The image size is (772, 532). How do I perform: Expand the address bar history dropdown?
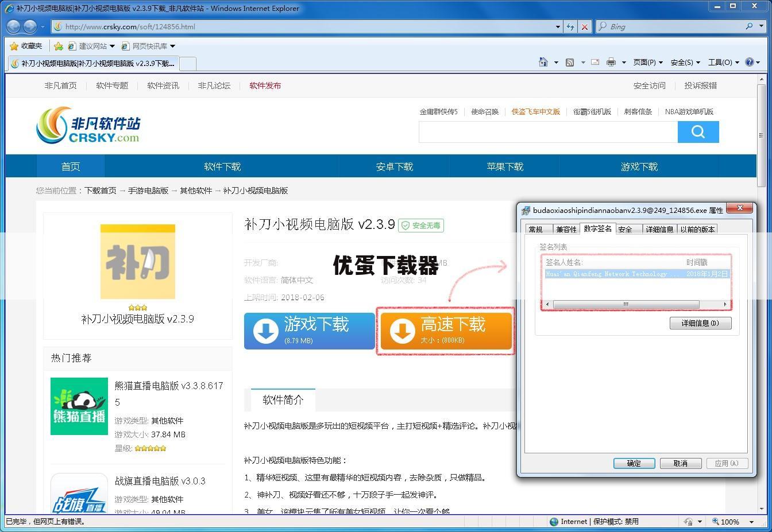(558, 26)
